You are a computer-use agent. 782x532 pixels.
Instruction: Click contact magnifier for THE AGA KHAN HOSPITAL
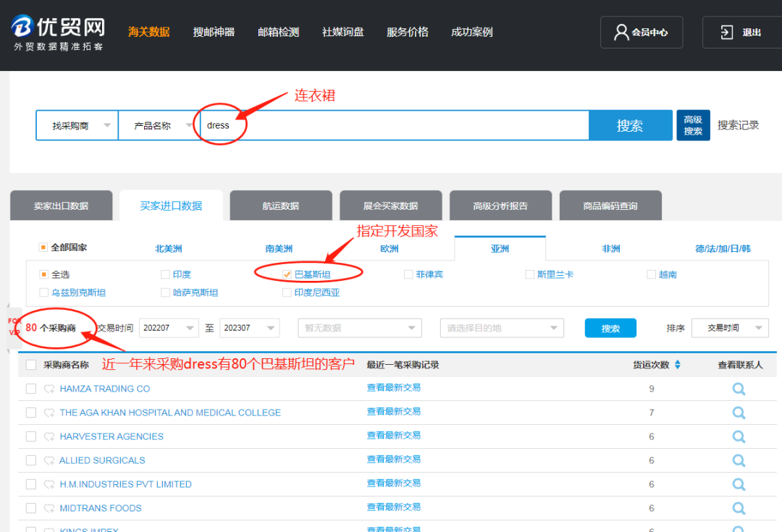(x=739, y=413)
